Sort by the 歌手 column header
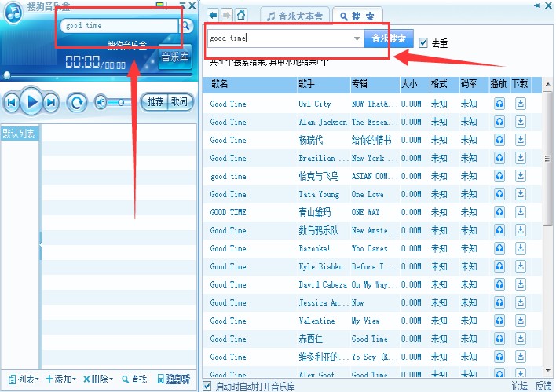Image resolution: width=556 pixels, height=392 pixels. click(x=324, y=84)
